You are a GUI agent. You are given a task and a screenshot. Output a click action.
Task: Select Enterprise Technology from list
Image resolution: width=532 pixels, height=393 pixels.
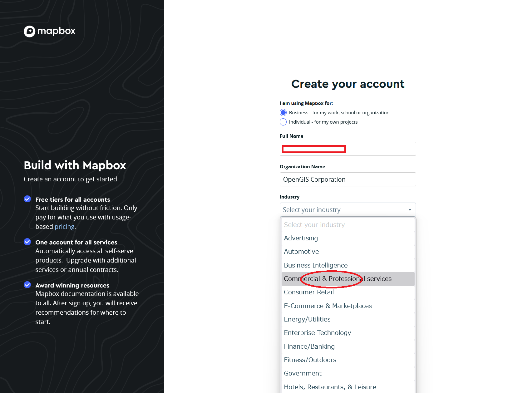(x=318, y=333)
